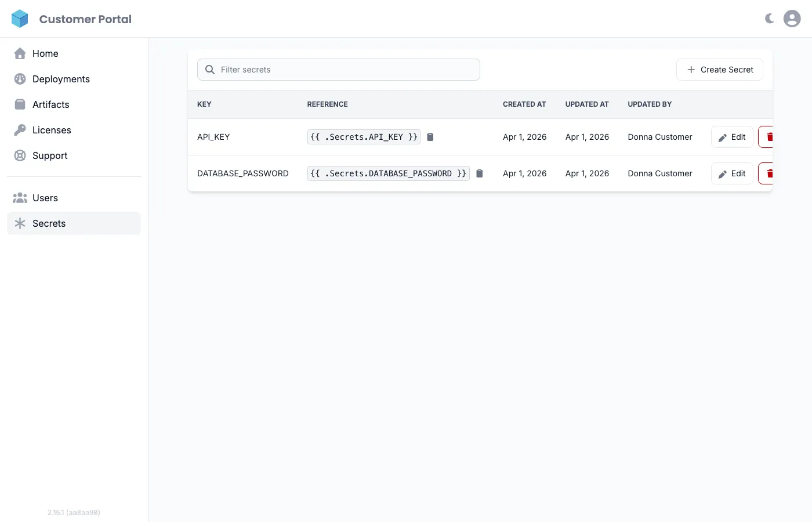Viewport: 812px width, 522px height.
Task: Copy the DATABASE_PASSWORD reference via clipboard icon
Action: click(480, 173)
